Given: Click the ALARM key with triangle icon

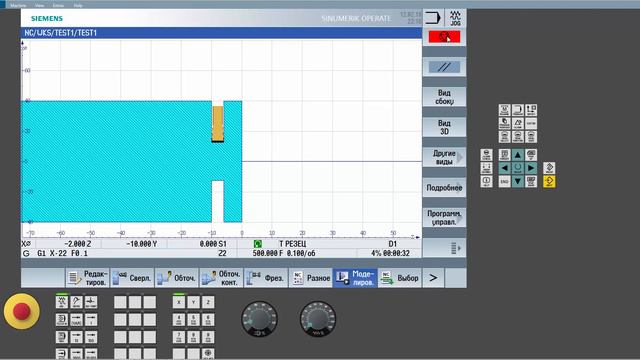Looking at the screenshot, I should (x=518, y=123).
